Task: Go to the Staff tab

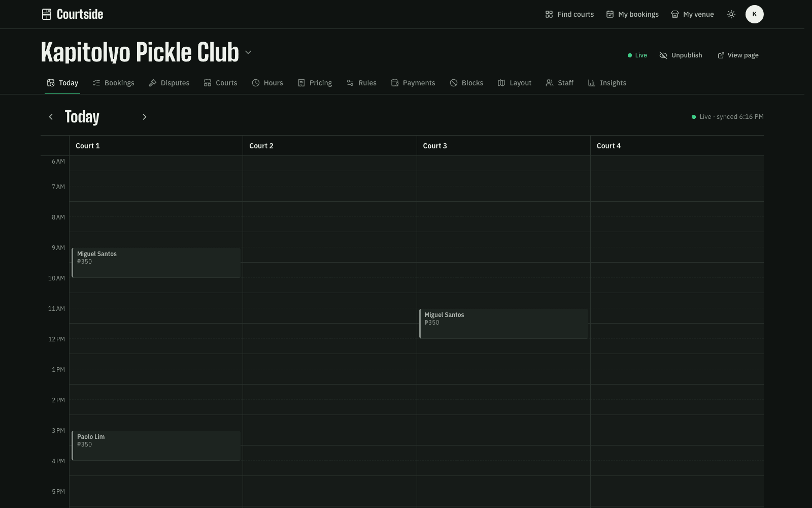Action: point(559,83)
